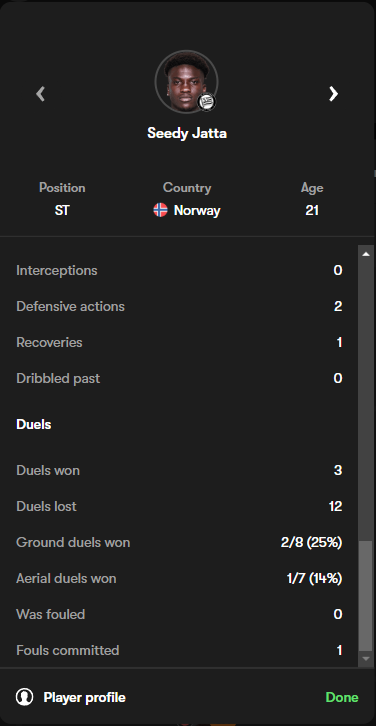The height and width of the screenshot is (726, 376).
Task: Click the stats list scrollbar thumb
Action: coord(365,596)
